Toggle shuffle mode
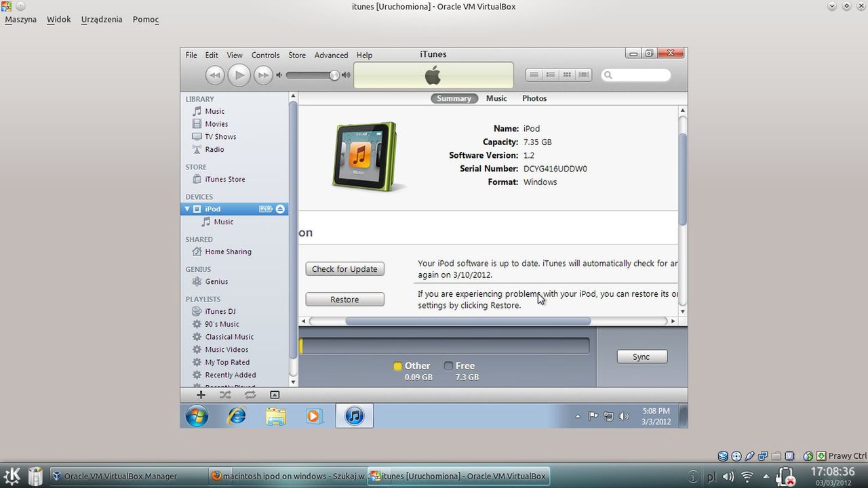Viewport: 868px width, 488px height. click(225, 394)
